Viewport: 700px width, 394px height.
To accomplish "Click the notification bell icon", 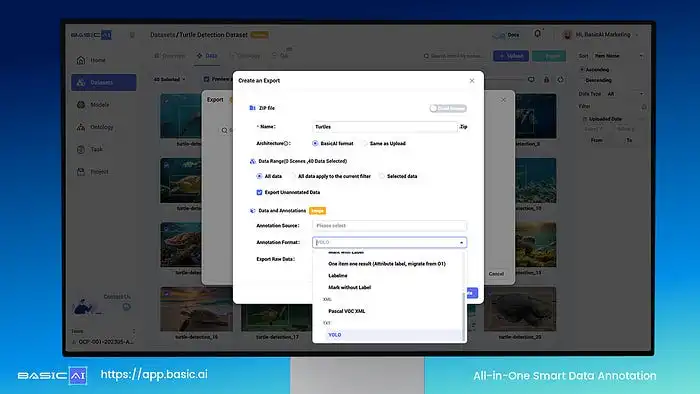I will point(538,34).
